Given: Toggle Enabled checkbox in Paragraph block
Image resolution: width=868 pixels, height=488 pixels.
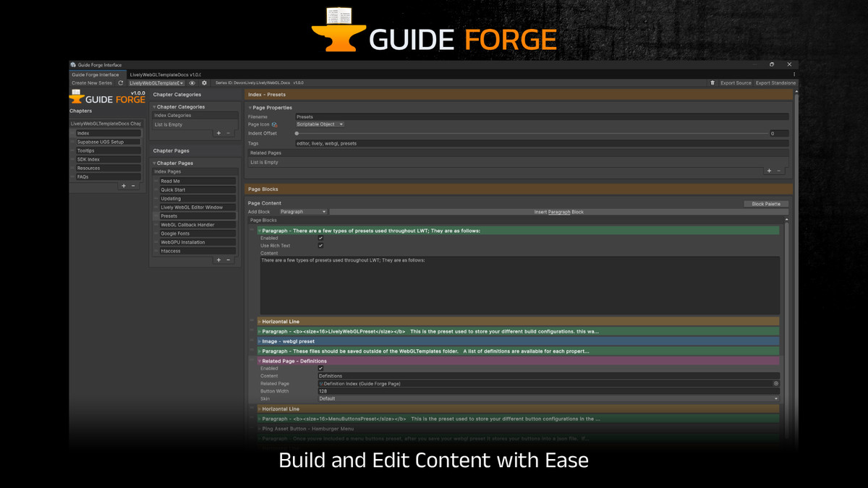Looking at the screenshot, I should point(320,238).
